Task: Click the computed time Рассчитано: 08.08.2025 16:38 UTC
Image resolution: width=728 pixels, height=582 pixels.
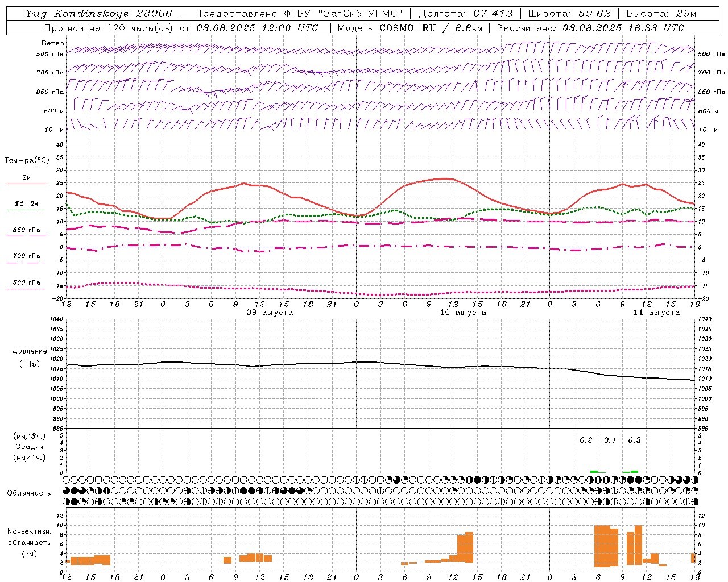Action: (590, 28)
